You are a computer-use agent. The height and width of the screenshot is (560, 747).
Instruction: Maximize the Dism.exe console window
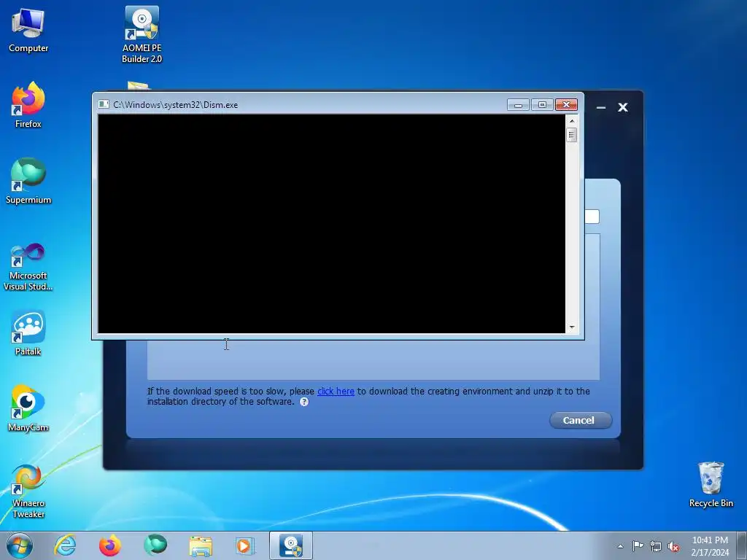point(542,105)
